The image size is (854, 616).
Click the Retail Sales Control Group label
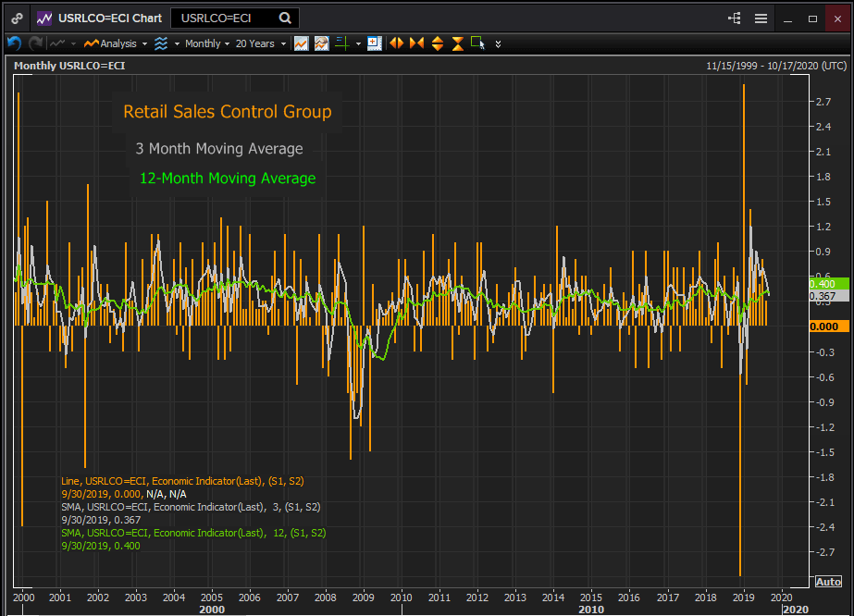click(228, 112)
